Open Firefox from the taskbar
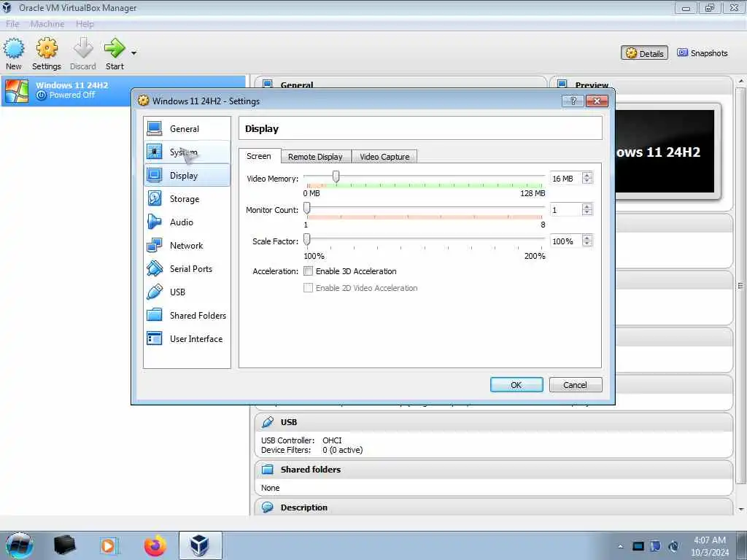 point(156,545)
